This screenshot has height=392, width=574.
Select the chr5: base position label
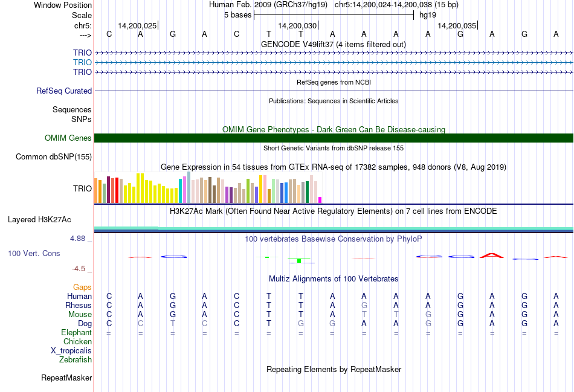83,25
